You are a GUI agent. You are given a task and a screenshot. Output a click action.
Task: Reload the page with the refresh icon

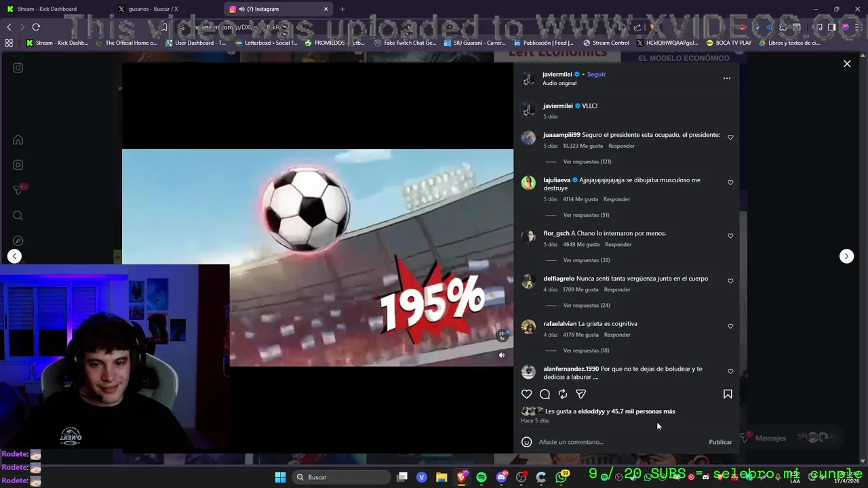pos(36,27)
